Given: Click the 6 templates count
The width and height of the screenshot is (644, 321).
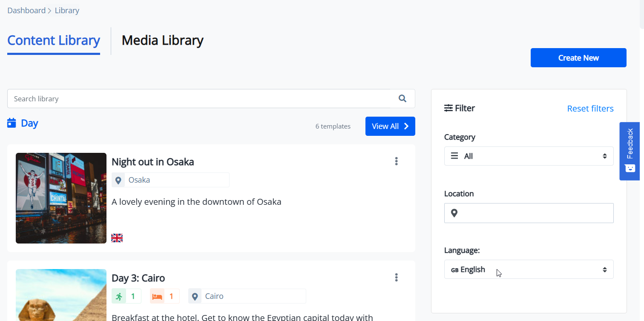Looking at the screenshot, I should (x=333, y=126).
